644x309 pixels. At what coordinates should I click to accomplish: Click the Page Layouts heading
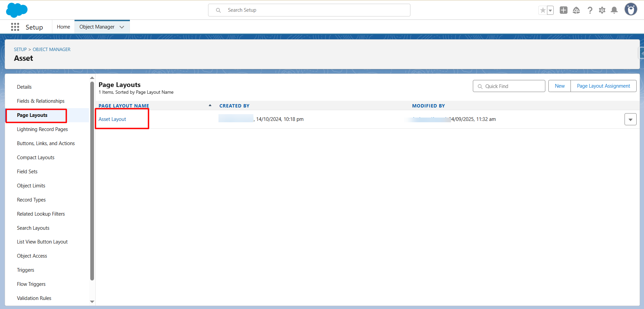pyautogui.click(x=119, y=85)
